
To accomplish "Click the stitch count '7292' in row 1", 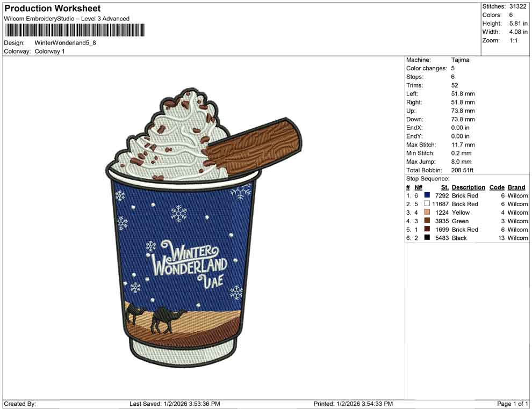I will click(x=442, y=195).
